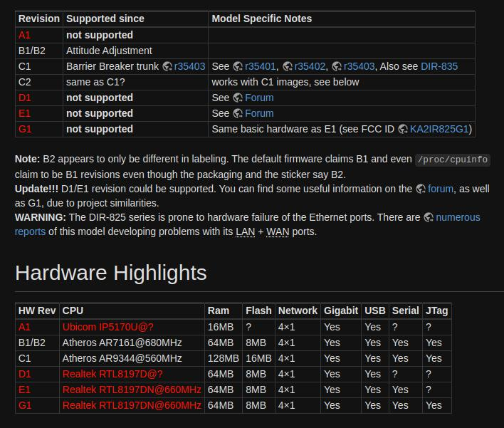Click the JTag column header
Image resolution: width=504 pixels, height=428 pixels.
click(x=437, y=311)
